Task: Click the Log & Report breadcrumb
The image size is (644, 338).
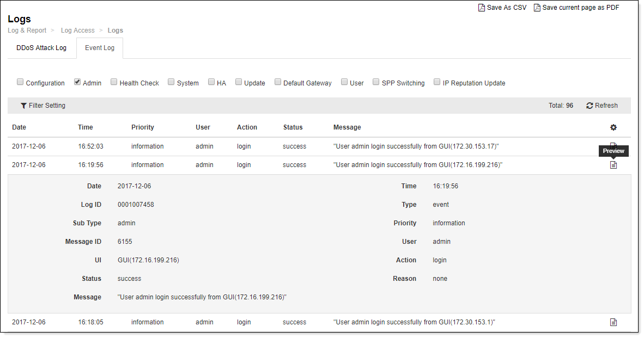Action: click(x=27, y=30)
